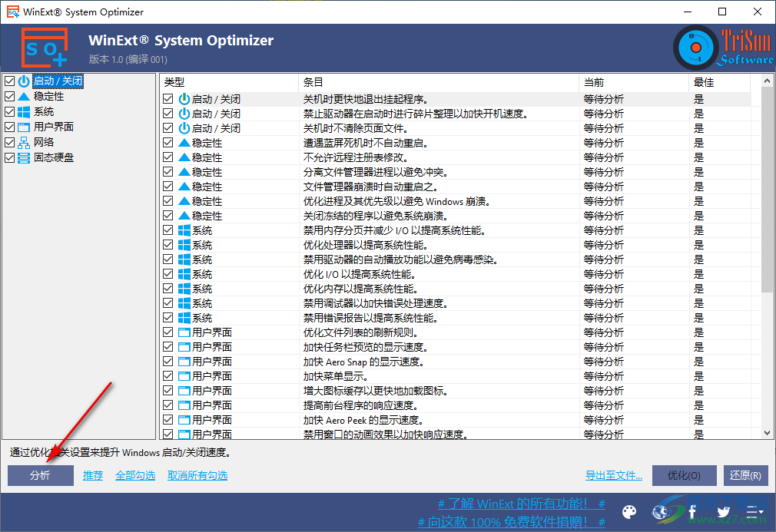Select the 启动/关闭 sidebar category

[x=56, y=81]
